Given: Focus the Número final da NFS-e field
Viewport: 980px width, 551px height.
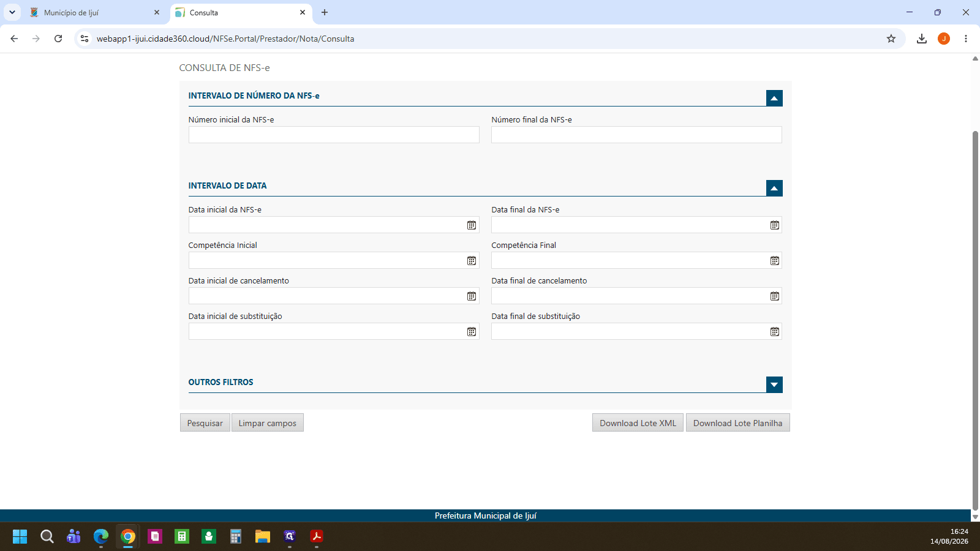Looking at the screenshot, I should click(636, 135).
